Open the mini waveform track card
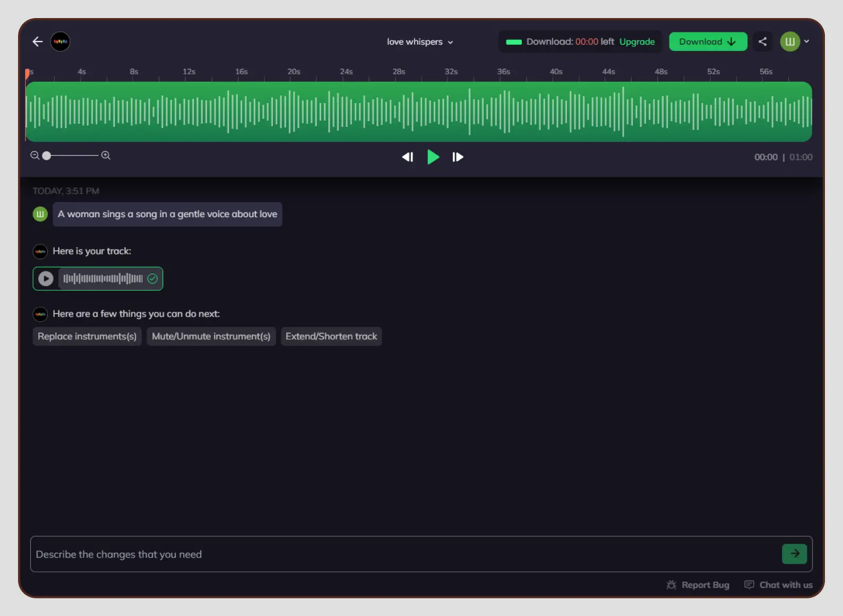The height and width of the screenshot is (616, 843). pyautogui.click(x=98, y=278)
